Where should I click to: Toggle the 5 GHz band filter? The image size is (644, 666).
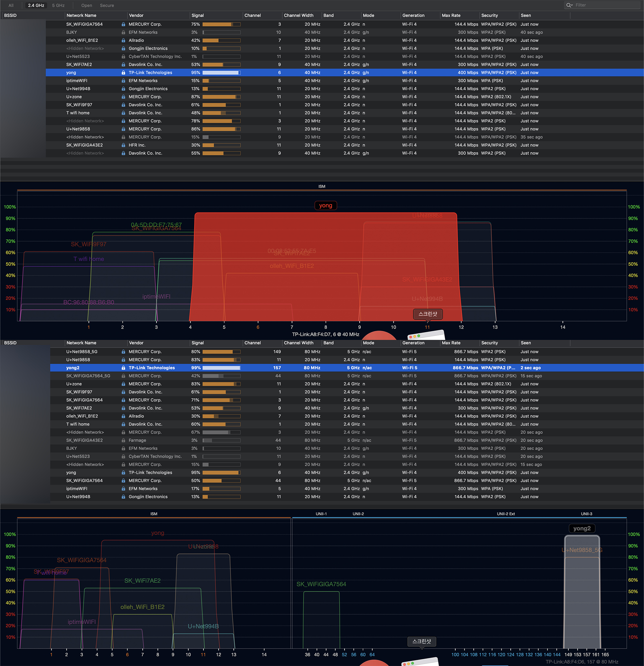point(58,5)
